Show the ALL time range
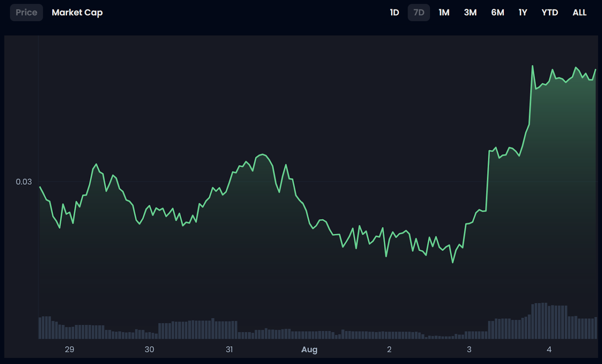602x364 pixels. (579, 12)
